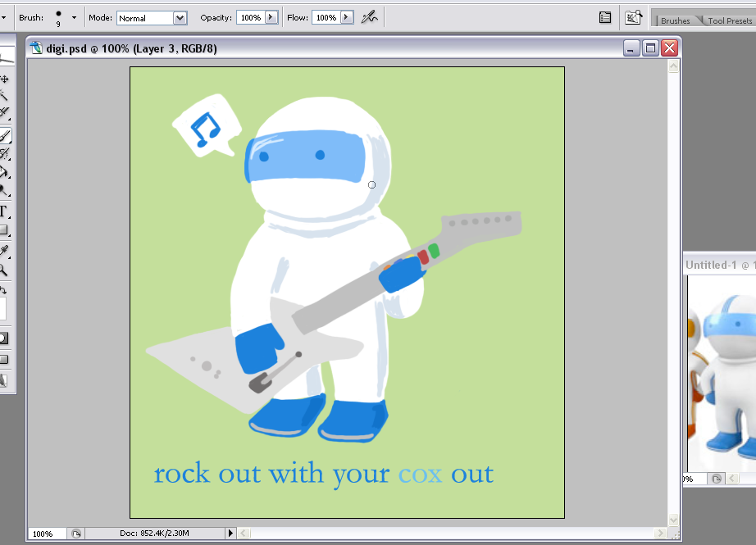The width and height of the screenshot is (756, 545).
Task: Click vertical scrollbar down arrow of digi.psd
Action: [673, 520]
